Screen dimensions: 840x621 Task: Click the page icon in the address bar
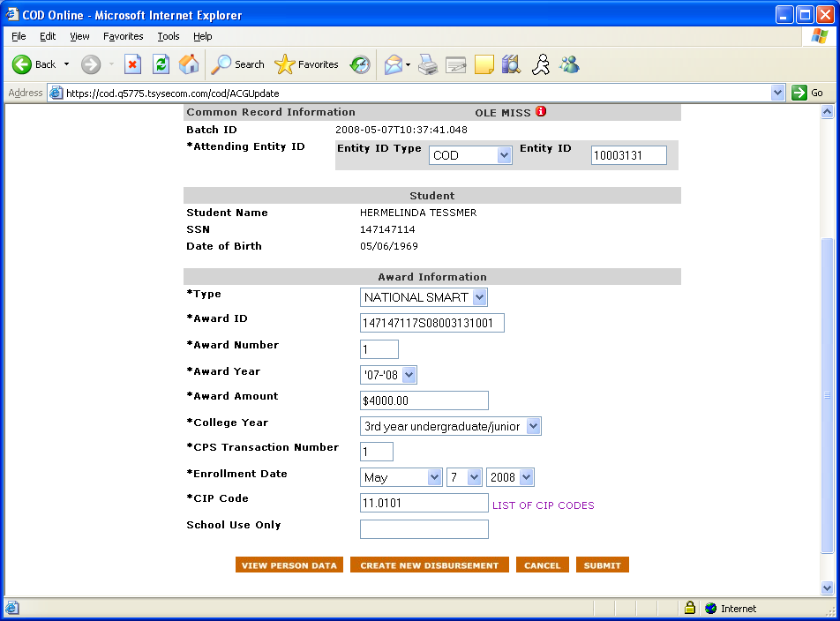[56, 94]
